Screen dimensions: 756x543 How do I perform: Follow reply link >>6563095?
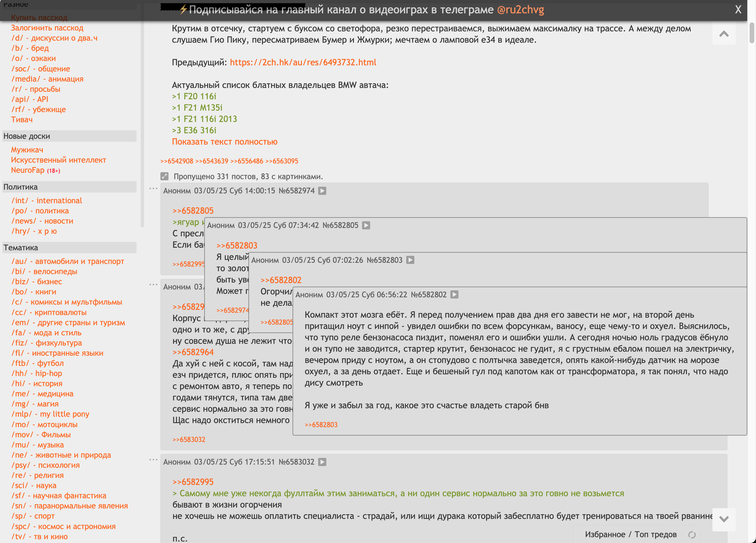pos(282,161)
